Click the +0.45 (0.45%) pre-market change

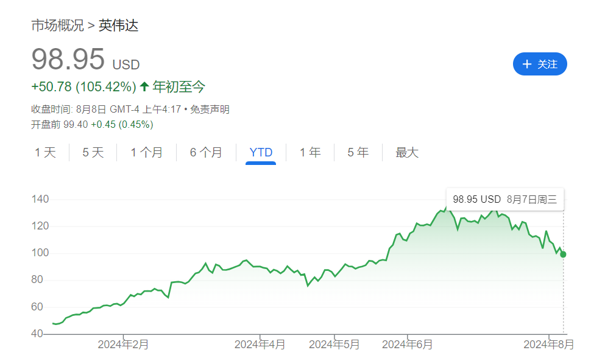coord(122,125)
